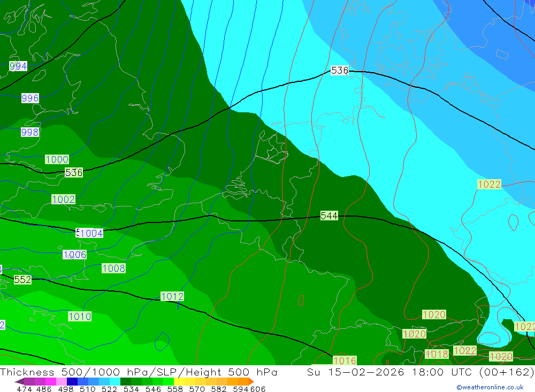Click the 552 height contour label
This screenshot has width=535, height=392.
(22, 279)
